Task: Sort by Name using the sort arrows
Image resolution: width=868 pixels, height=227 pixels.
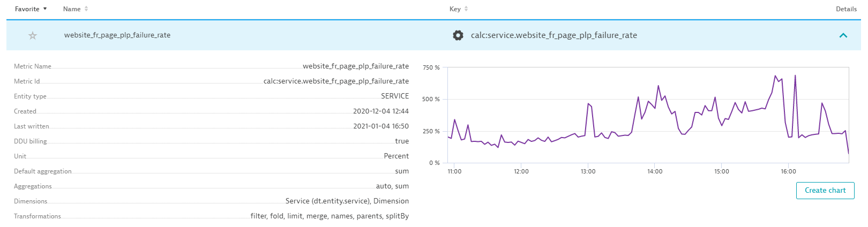Action: point(86,9)
